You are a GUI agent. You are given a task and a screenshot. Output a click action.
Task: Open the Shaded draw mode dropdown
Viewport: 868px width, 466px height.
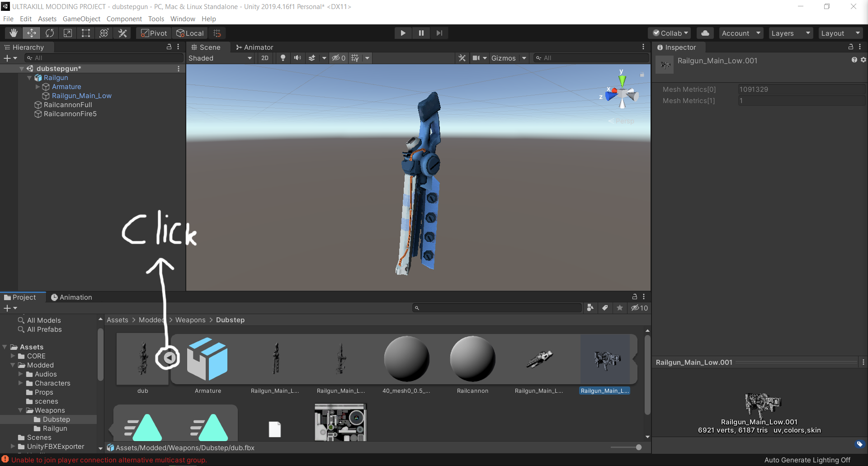(x=220, y=58)
